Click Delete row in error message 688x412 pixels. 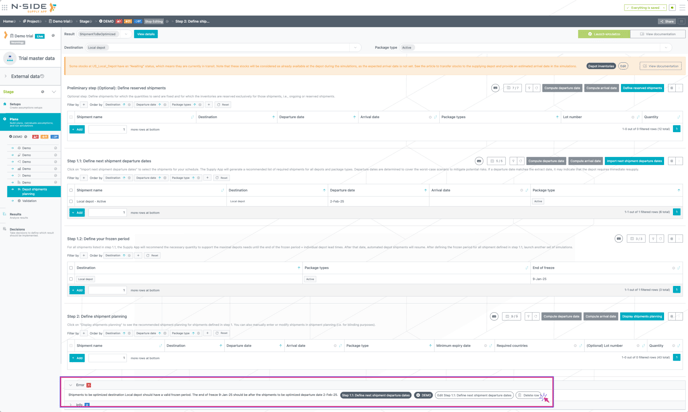(x=529, y=395)
